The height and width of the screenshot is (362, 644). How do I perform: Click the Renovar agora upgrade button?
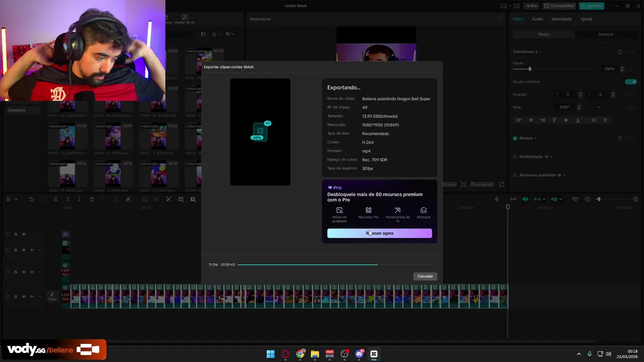tap(379, 233)
